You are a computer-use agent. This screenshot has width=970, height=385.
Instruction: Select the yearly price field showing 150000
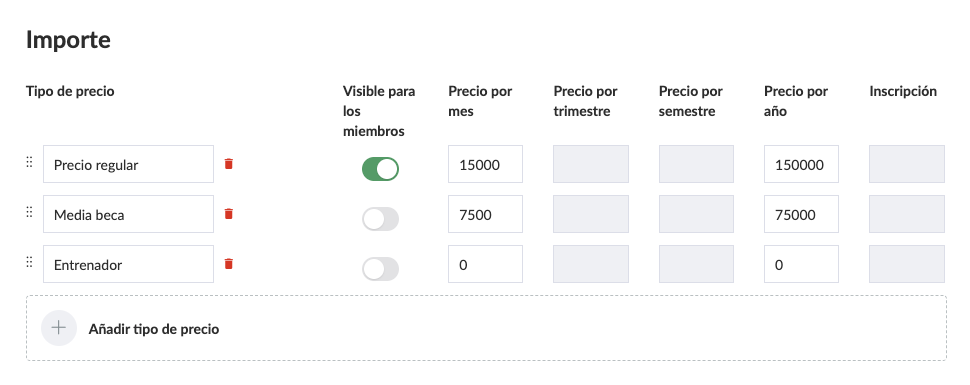point(801,164)
